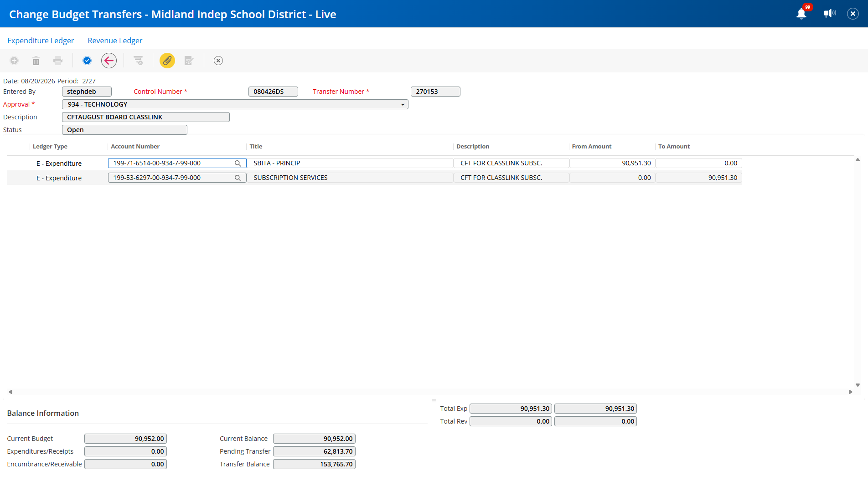Click the From Amount 90,951.30 cell

click(x=612, y=163)
